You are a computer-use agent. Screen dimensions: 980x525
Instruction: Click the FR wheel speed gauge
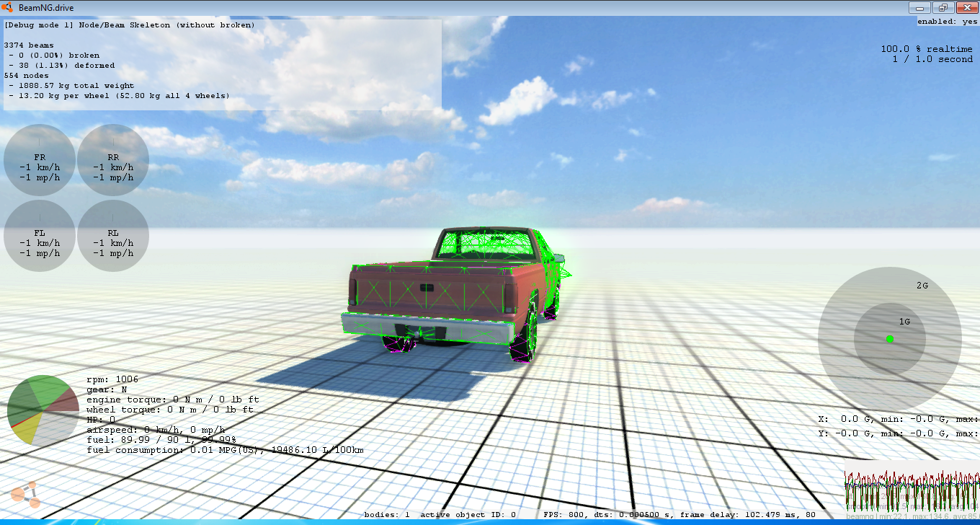click(40, 160)
